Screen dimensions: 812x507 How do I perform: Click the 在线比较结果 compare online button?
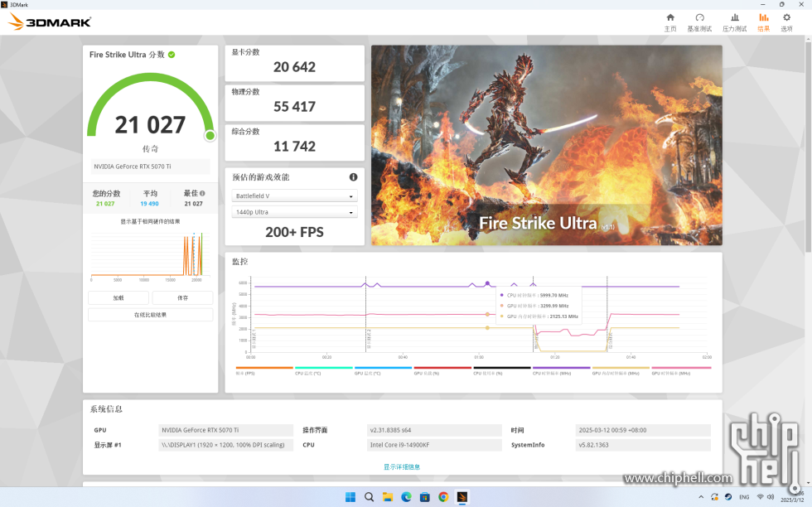[x=150, y=315]
